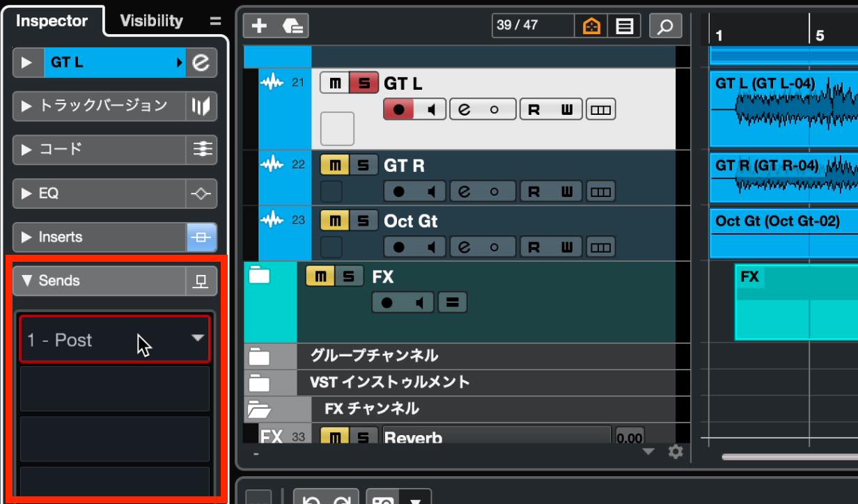Toggle read automation on Oct Gt
The height and width of the screenshot is (504, 858).
point(535,246)
